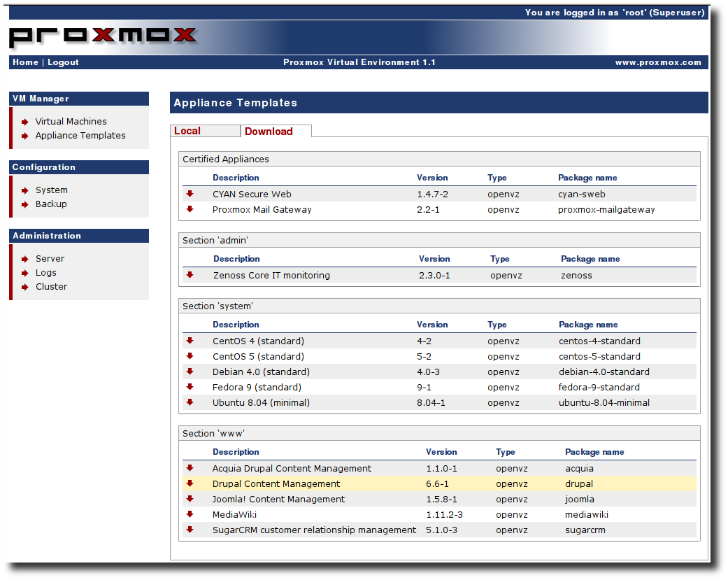The height and width of the screenshot is (580, 728).
Task: Click the download arrow for CentOS 4 (standard)
Action: (190, 341)
